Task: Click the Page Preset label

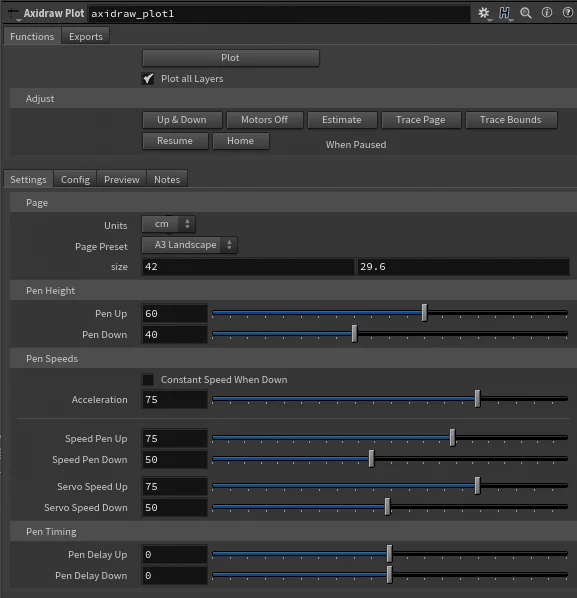Action: click(x=101, y=247)
